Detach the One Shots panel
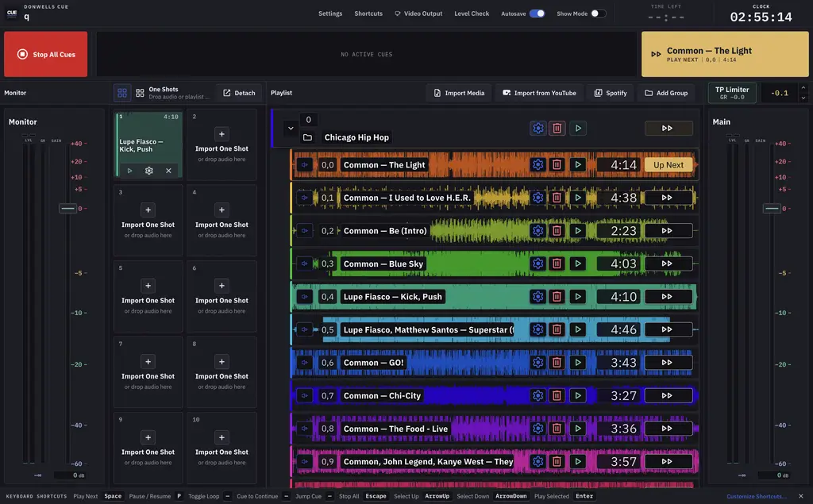This screenshot has height=504, width=813. (x=239, y=93)
